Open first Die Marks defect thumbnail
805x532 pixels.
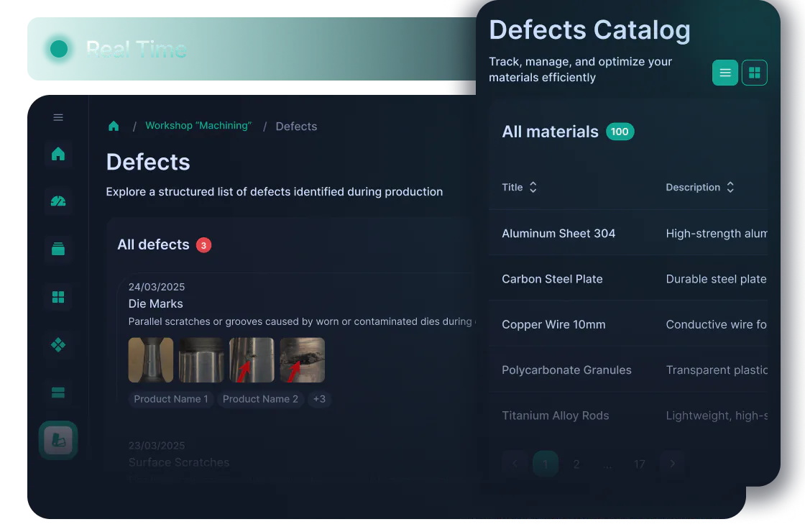tap(150, 360)
